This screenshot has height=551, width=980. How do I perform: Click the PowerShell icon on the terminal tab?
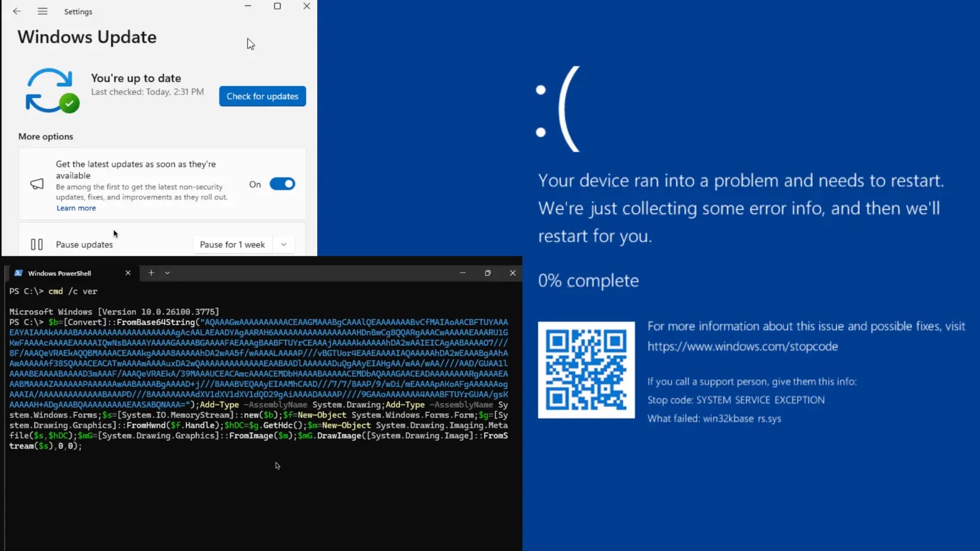(x=19, y=273)
